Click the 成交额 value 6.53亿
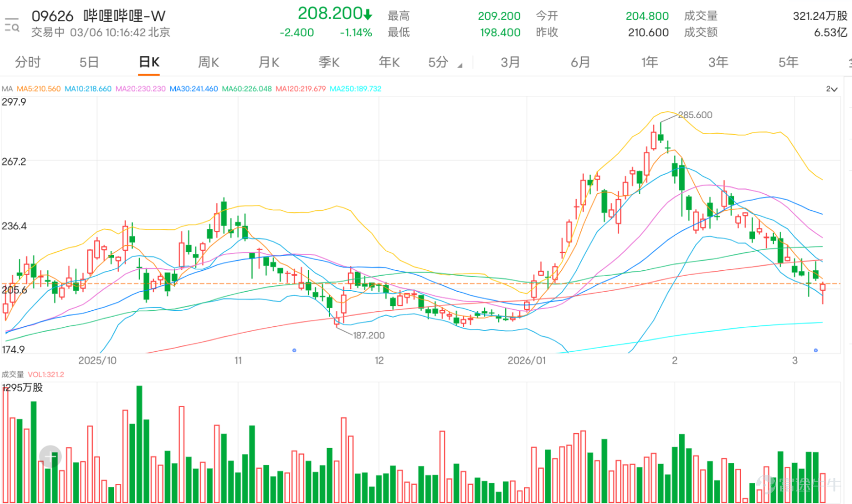 tap(831, 32)
